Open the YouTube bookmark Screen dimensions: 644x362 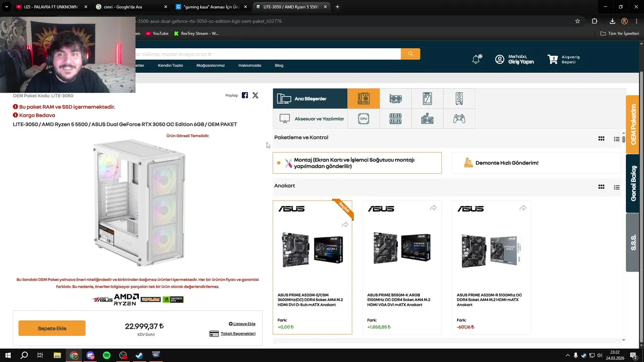pyautogui.click(x=157, y=34)
